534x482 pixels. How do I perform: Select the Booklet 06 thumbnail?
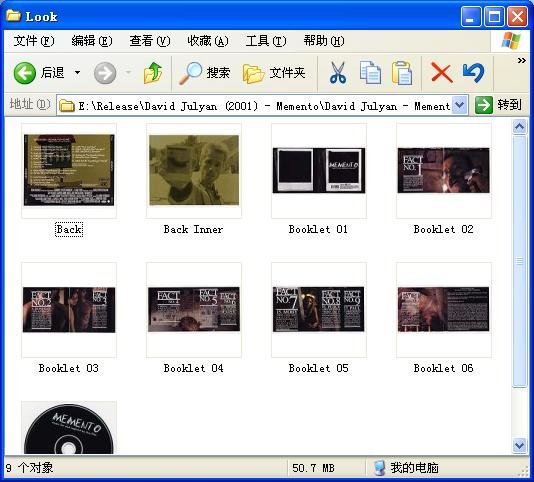coord(444,310)
